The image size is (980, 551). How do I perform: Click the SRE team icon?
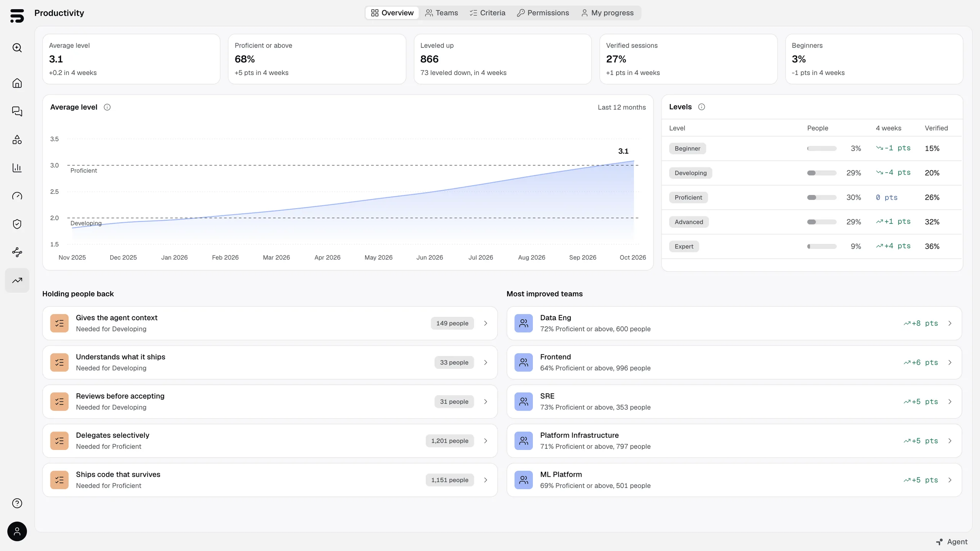pyautogui.click(x=524, y=402)
